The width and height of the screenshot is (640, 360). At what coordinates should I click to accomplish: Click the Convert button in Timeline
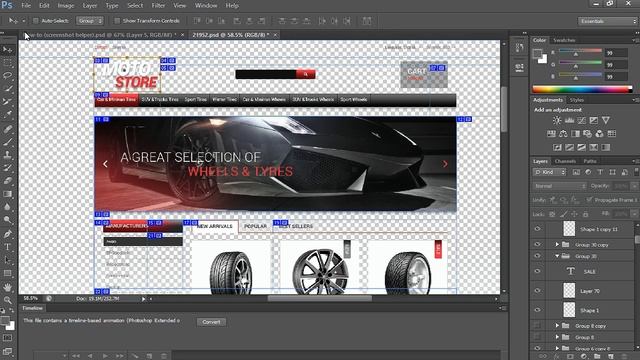(211, 322)
